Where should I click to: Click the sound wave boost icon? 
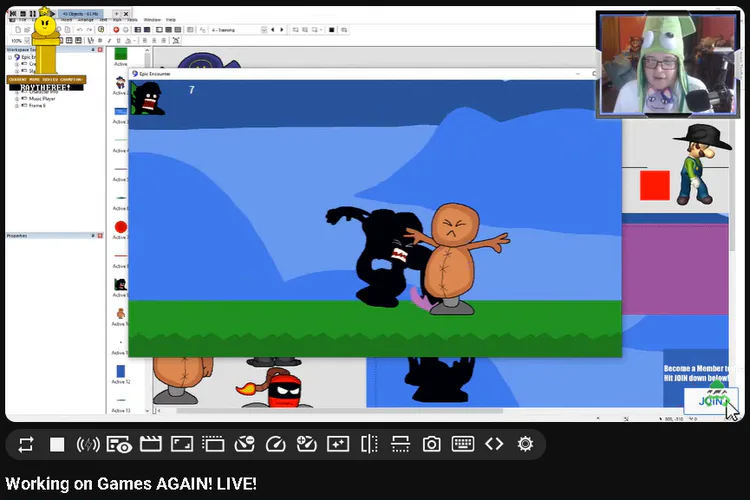[x=88, y=444]
